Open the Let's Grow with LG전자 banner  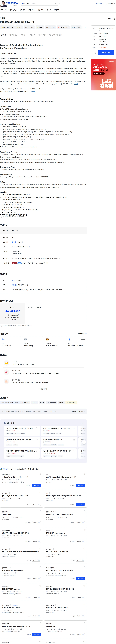(103, 74)
